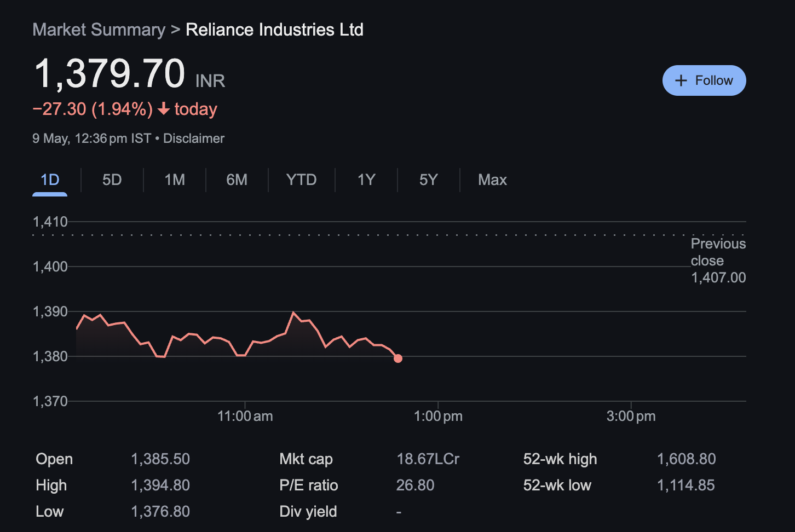Click the 11:00 am axis label
Image resolution: width=795 pixels, height=532 pixels.
(x=245, y=416)
